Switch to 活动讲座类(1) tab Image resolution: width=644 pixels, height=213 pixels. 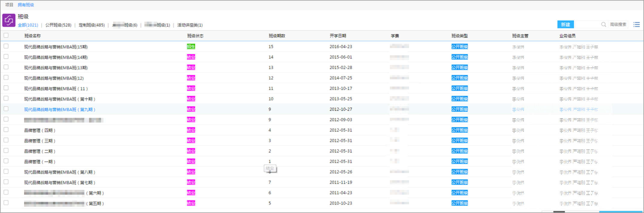pyautogui.click(x=190, y=25)
